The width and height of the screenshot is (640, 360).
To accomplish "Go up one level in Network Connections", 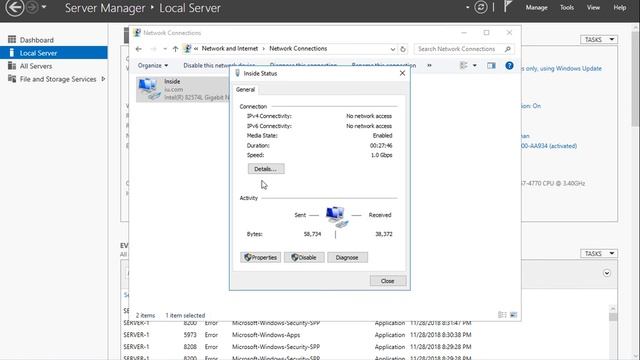I will click(x=176, y=49).
